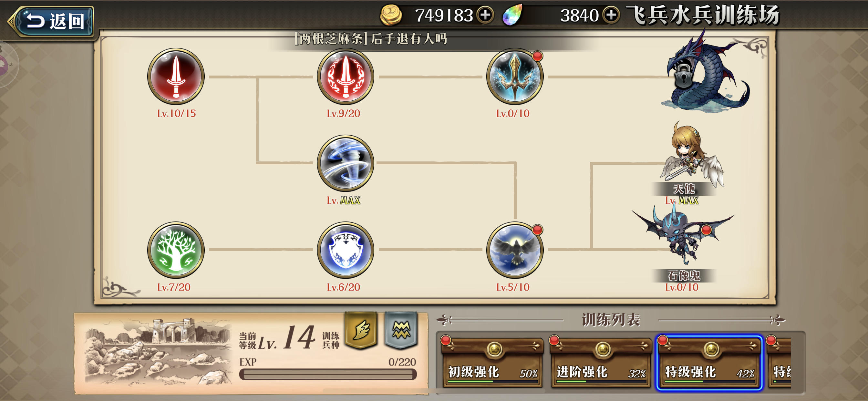Click the 返回 back button
This screenshot has width=868, height=401.
click(x=52, y=21)
